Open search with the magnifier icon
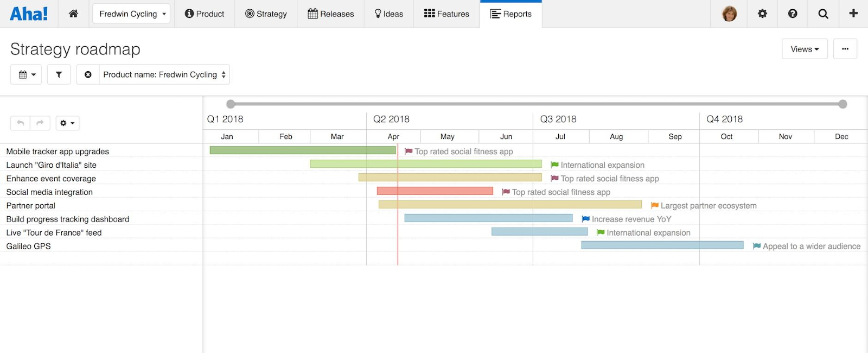This screenshot has width=868, height=353. (x=823, y=14)
